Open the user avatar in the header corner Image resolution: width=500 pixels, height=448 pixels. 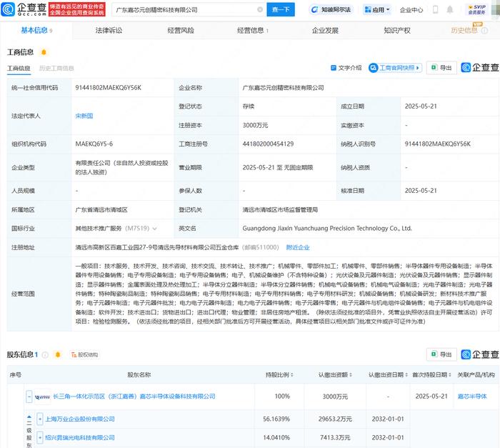point(496,9)
